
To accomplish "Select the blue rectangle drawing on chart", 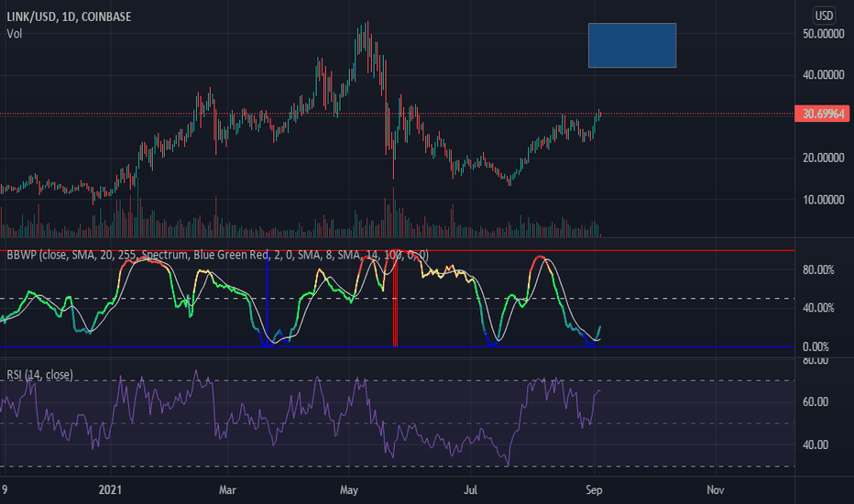I will point(632,45).
